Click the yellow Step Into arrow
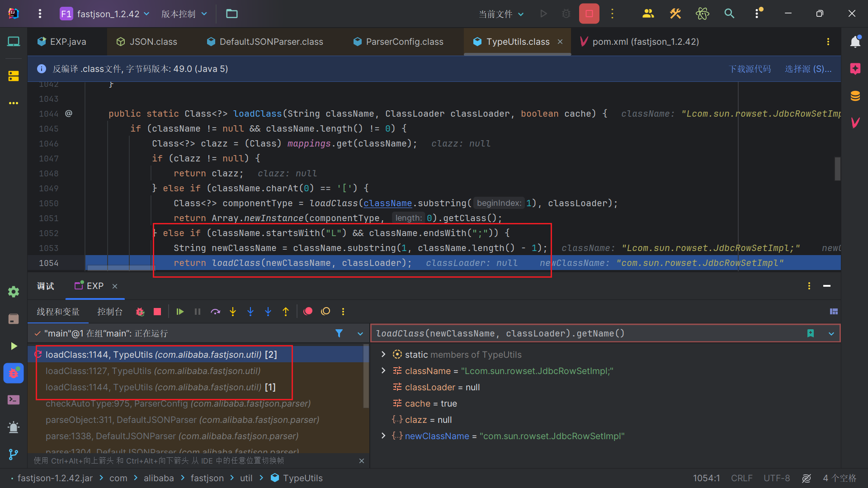Viewport: 868px width, 488px height. click(x=233, y=312)
